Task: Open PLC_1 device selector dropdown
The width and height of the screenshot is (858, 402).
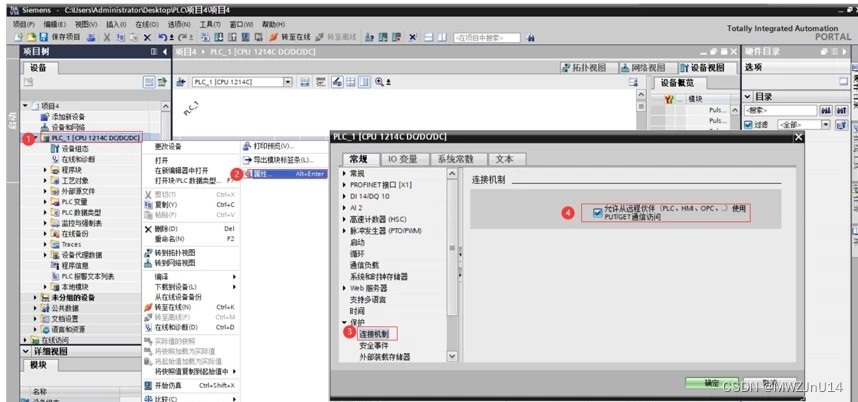Action: click(x=288, y=81)
